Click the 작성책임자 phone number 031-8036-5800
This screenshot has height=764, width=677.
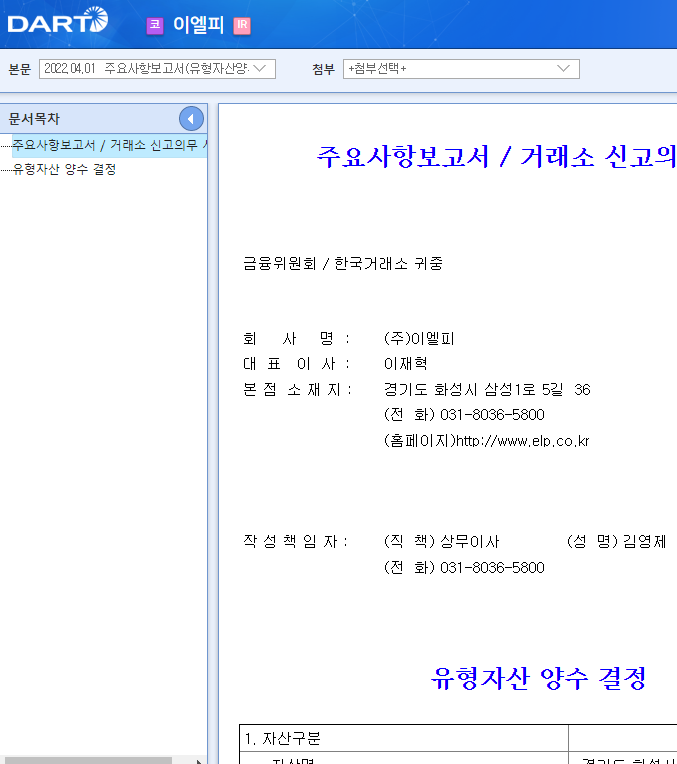tap(492, 568)
